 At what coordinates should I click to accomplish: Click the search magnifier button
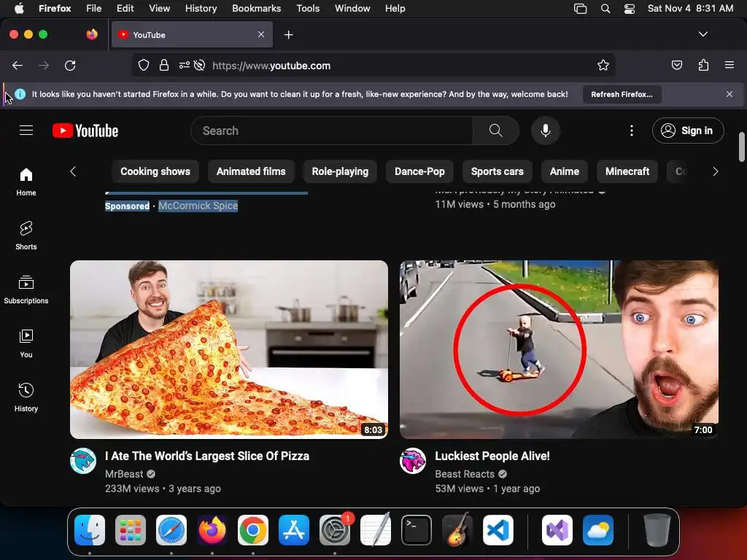point(495,131)
